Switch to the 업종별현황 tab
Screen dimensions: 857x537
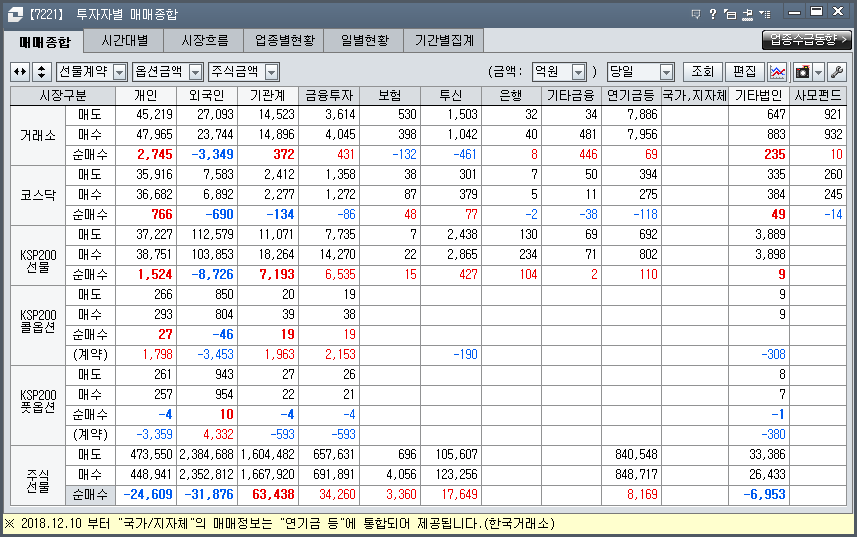[284, 40]
